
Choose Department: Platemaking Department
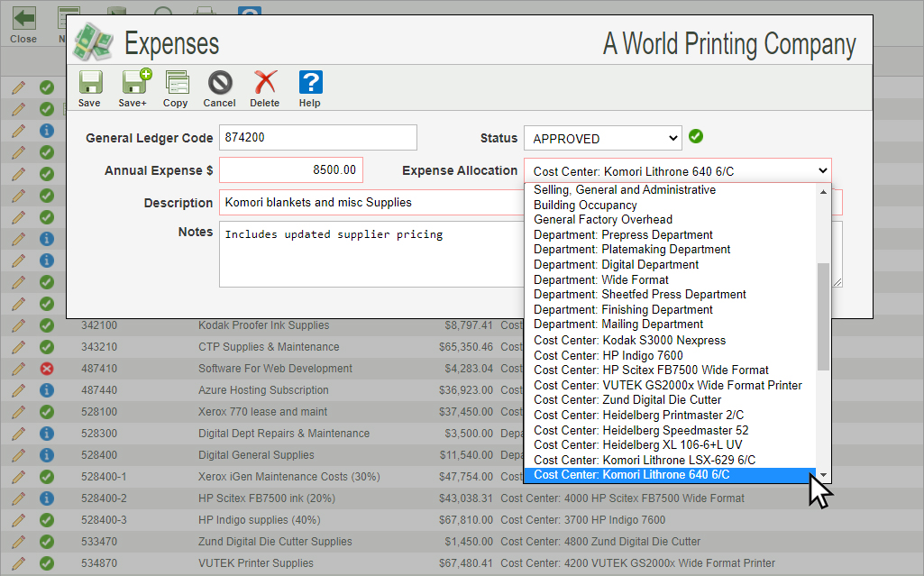pos(670,250)
